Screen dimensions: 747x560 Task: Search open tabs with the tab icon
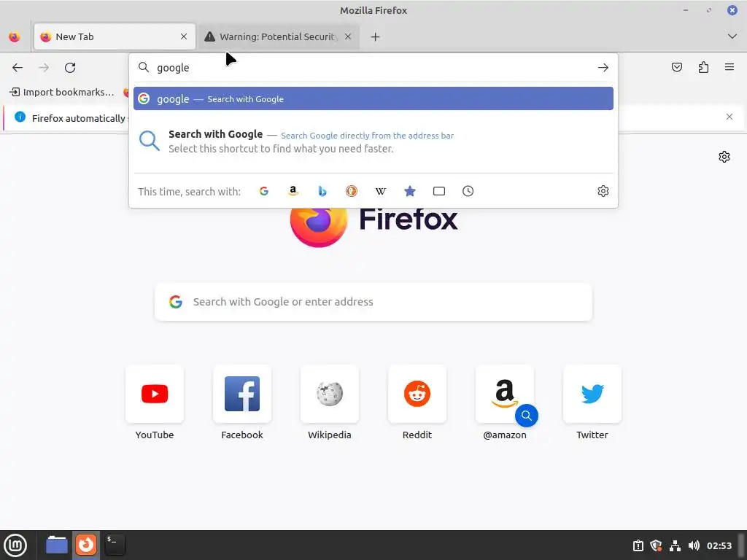[438, 191]
